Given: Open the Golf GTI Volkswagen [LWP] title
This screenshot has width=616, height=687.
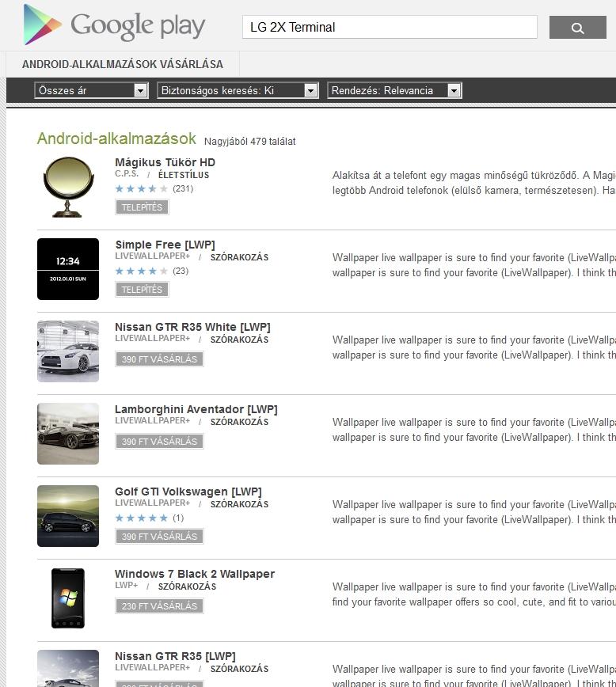Looking at the screenshot, I should point(188,492).
